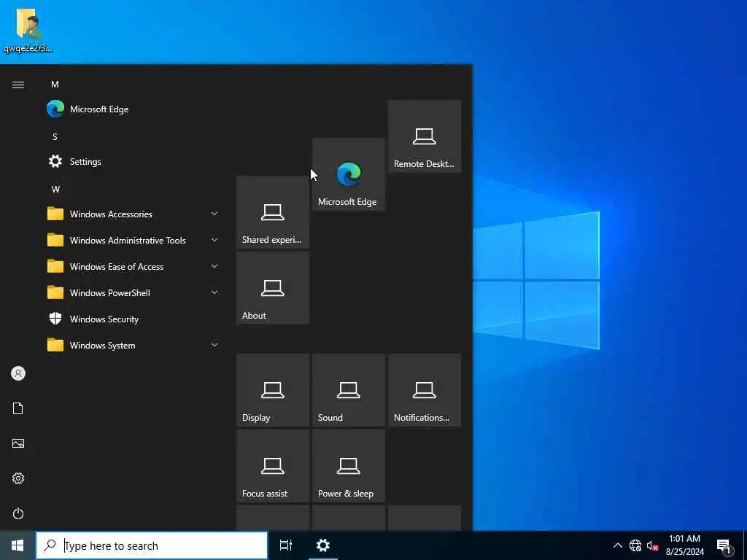The image size is (747, 560).
Task: Click the letter W section header
Action: coord(55,190)
